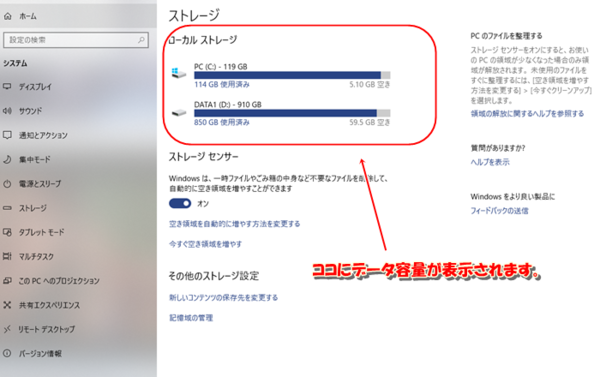Click the ヘルプを表示 link
The height and width of the screenshot is (377, 600).
(x=490, y=162)
